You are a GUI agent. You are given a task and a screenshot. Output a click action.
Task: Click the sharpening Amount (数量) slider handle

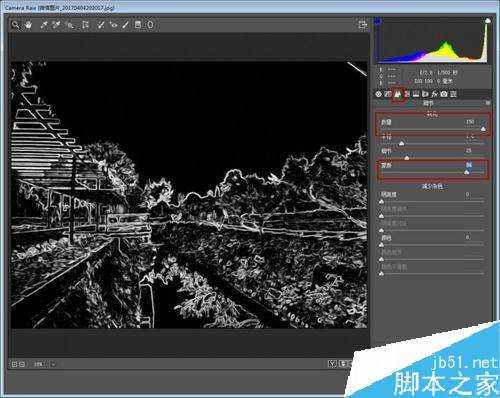(x=483, y=129)
